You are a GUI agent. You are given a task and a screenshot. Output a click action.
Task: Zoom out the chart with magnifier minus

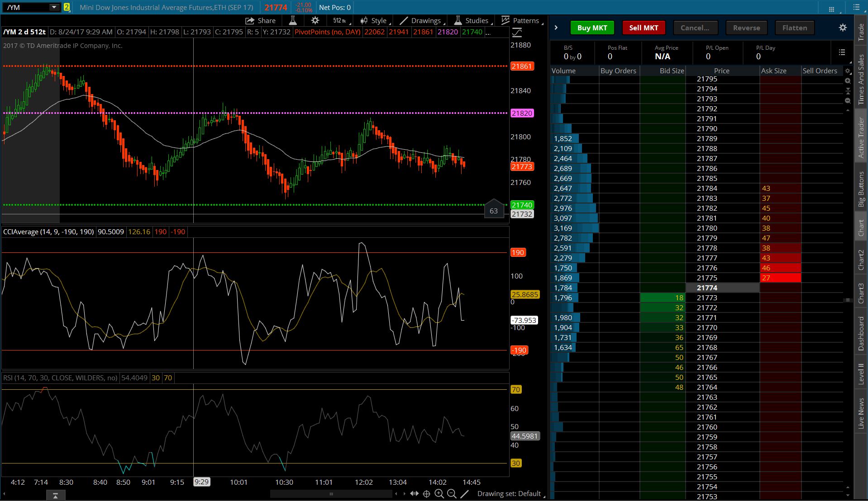click(452, 494)
